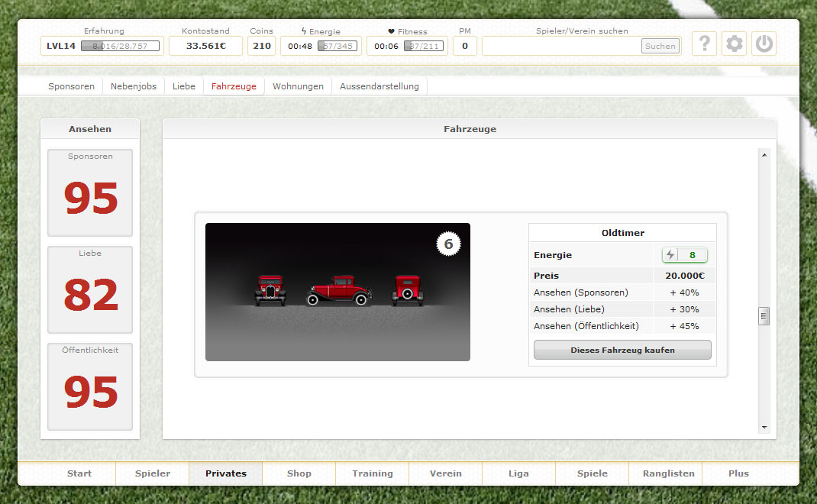Click the Energie progress bar 57/345
Screen dimensions: 817x504
pyautogui.click(x=337, y=46)
